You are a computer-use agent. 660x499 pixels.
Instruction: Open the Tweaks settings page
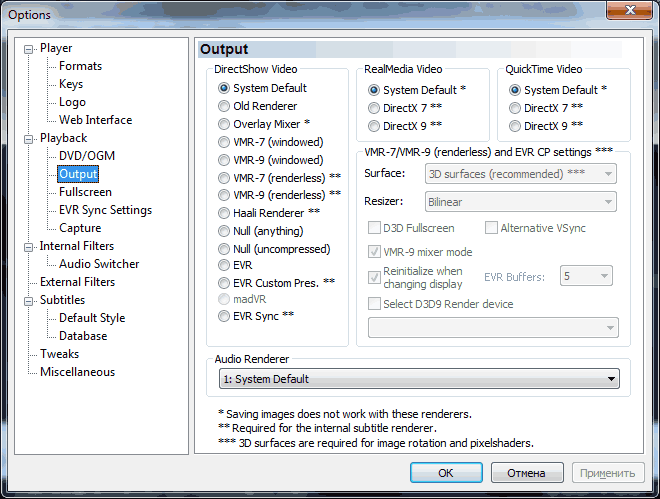tap(59, 354)
